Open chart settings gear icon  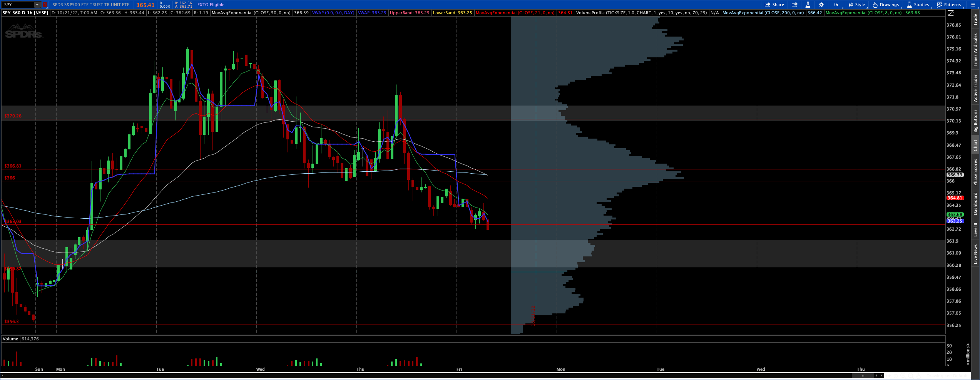point(821,5)
